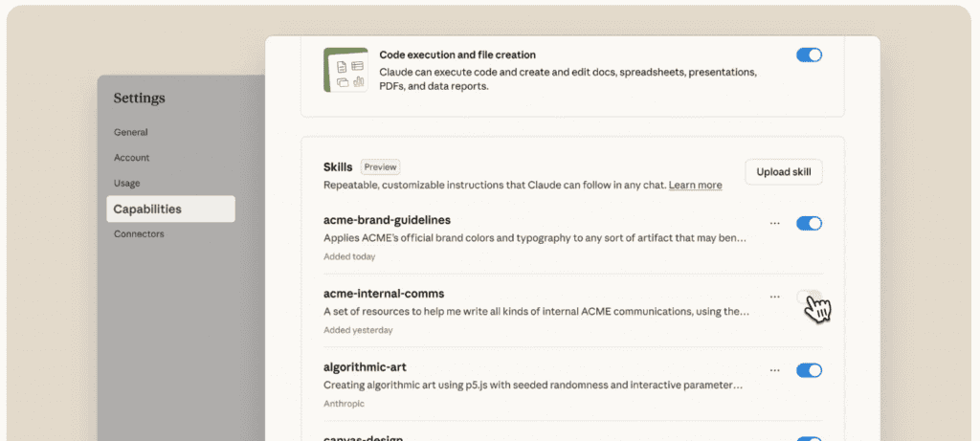Click the Code execution and file creation heading
This screenshot has width=980, height=441.
coord(457,55)
